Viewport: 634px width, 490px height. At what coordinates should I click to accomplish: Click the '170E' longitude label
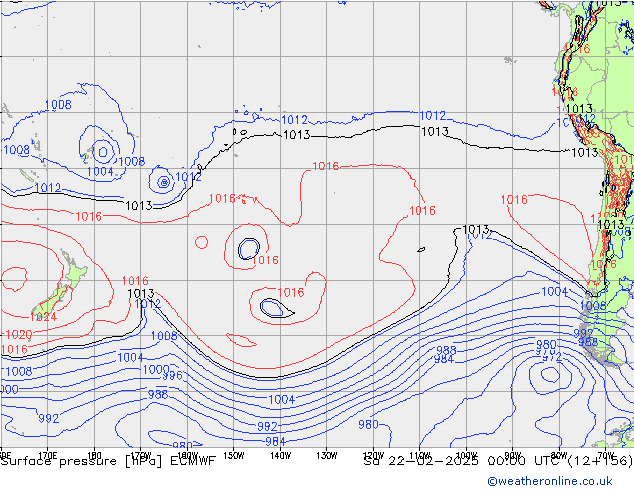coord(48,454)
